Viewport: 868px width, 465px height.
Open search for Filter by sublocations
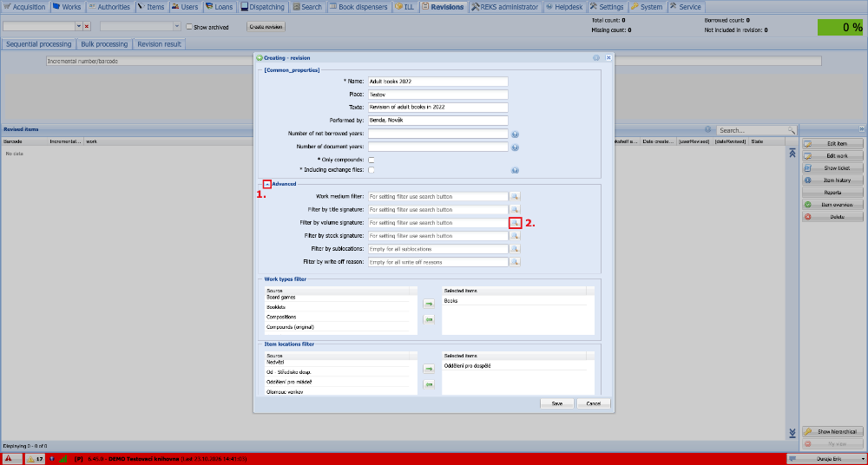tap(515, 249)
